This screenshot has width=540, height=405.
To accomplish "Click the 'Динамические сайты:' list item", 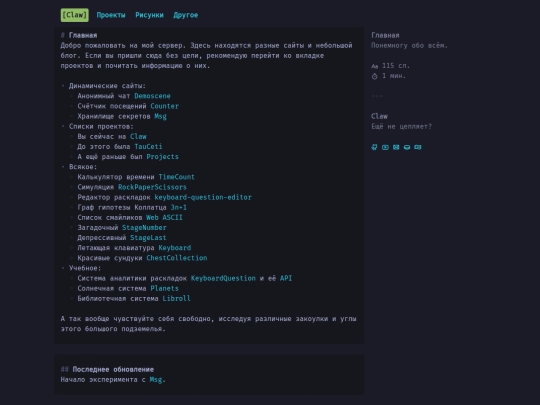I will tap(107, 86).
